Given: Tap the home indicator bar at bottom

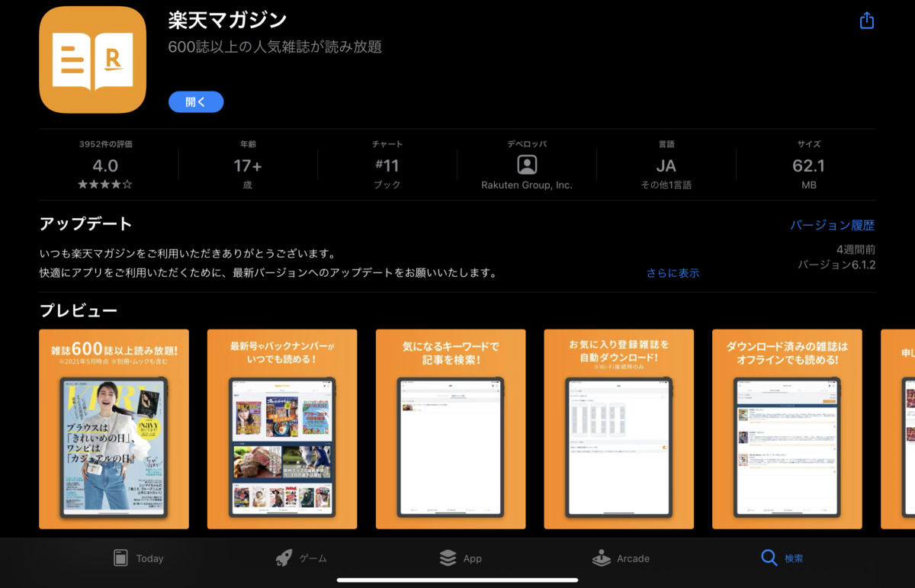Looking at the screenshot, I should 457,580.
